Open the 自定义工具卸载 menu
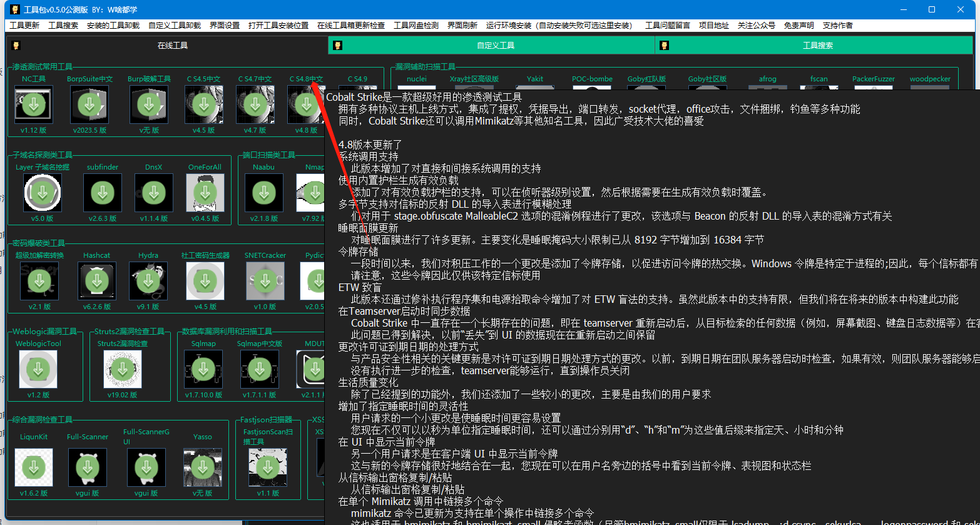Screen dimensions: 980x525 click(x=175, y=26)
